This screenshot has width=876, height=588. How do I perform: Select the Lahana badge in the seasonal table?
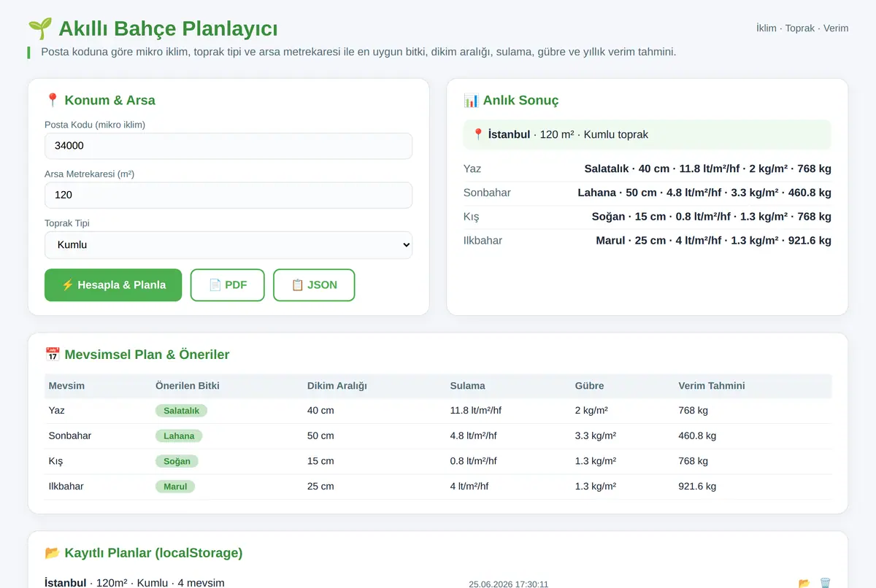tap(179, 436)
